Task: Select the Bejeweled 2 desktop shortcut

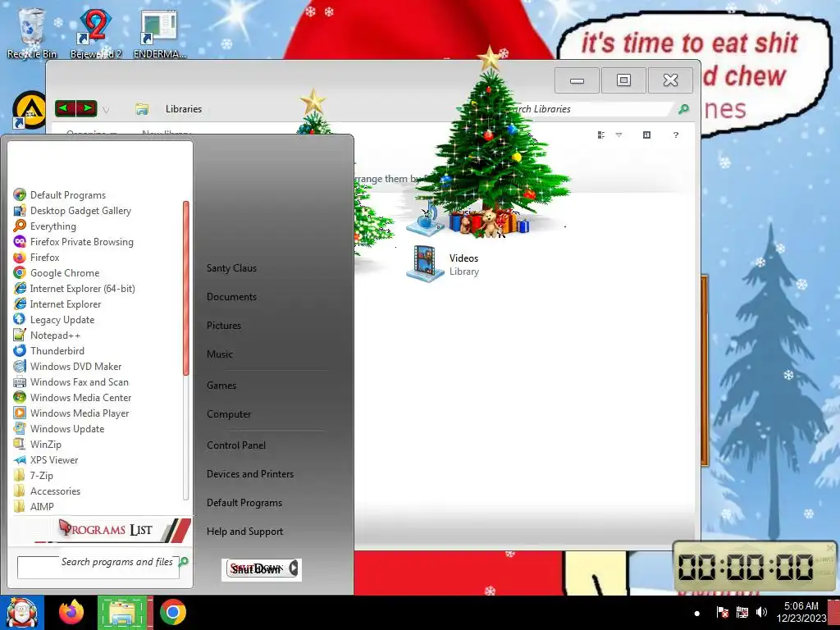Action: tap(96, 33)
